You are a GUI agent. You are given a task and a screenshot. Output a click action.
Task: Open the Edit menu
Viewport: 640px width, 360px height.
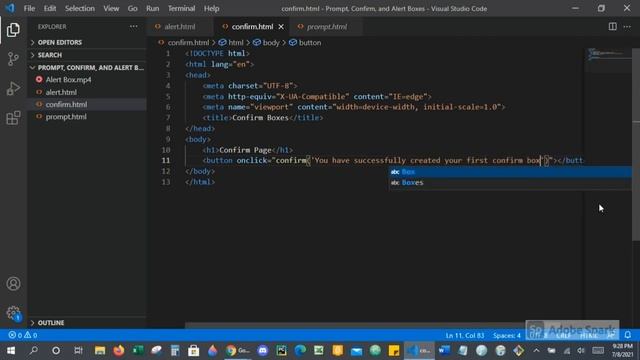click(x=49, y=8)
